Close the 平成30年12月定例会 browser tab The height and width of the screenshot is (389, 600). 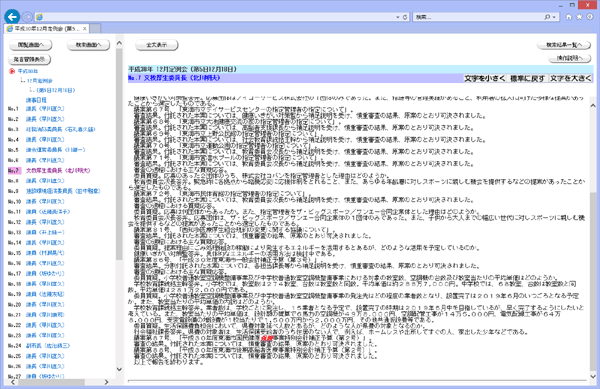[x=85, y=29]
